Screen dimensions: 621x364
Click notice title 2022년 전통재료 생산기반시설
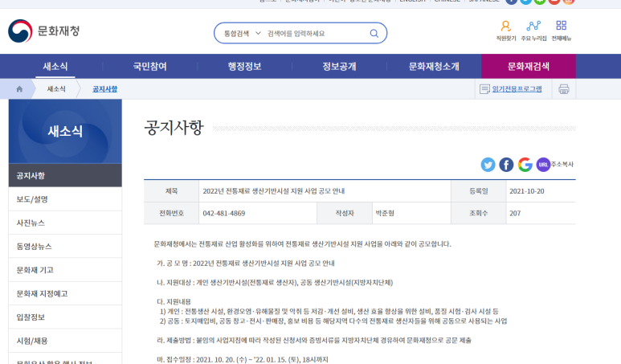click(x=274, y=191)
